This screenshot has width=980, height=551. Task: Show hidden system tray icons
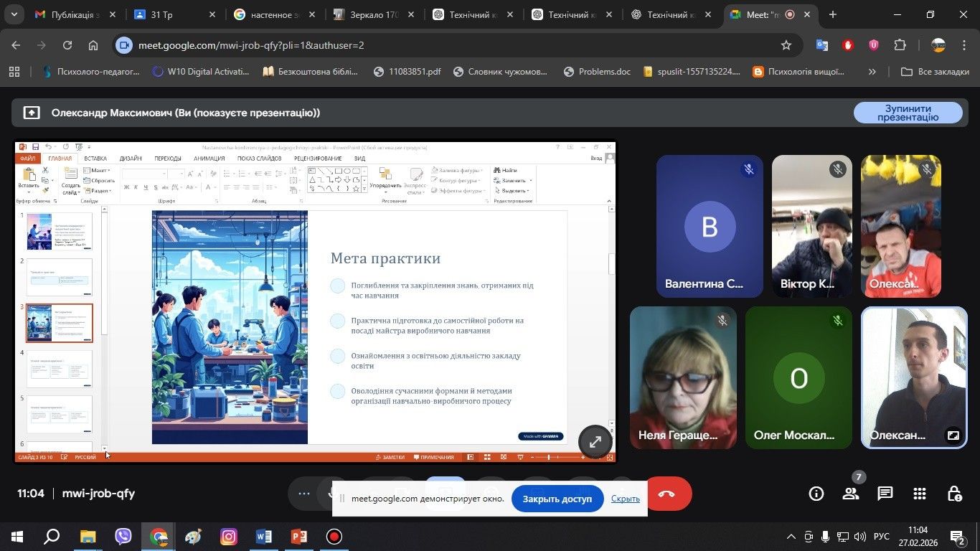coord(791,537)
